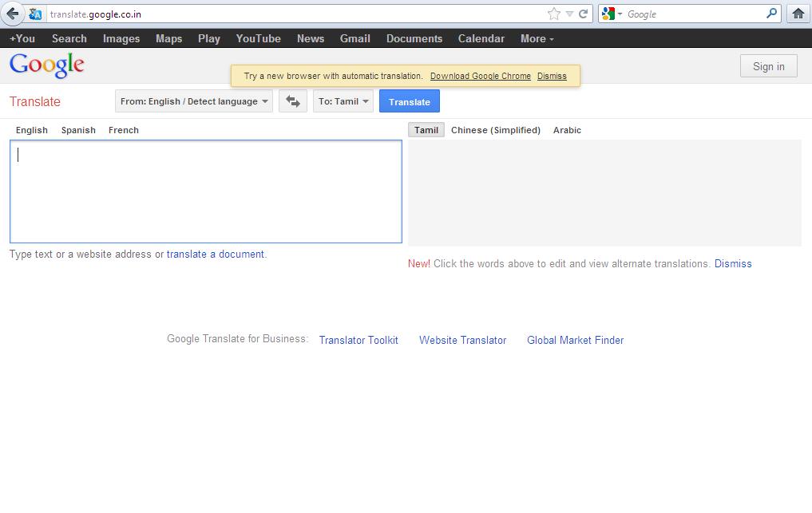Open Images in the Google bar

pos(121,38)
